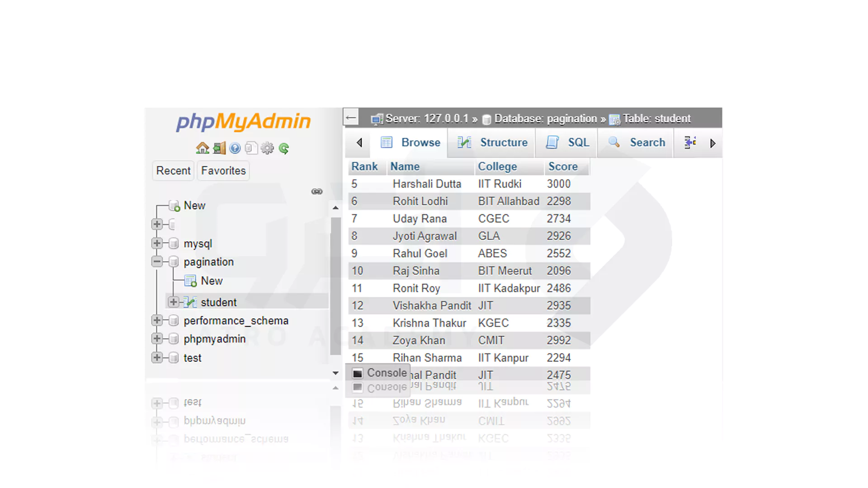
Task: Click the top New database icon
Action: pyautogui.click(x=175, y=206)
